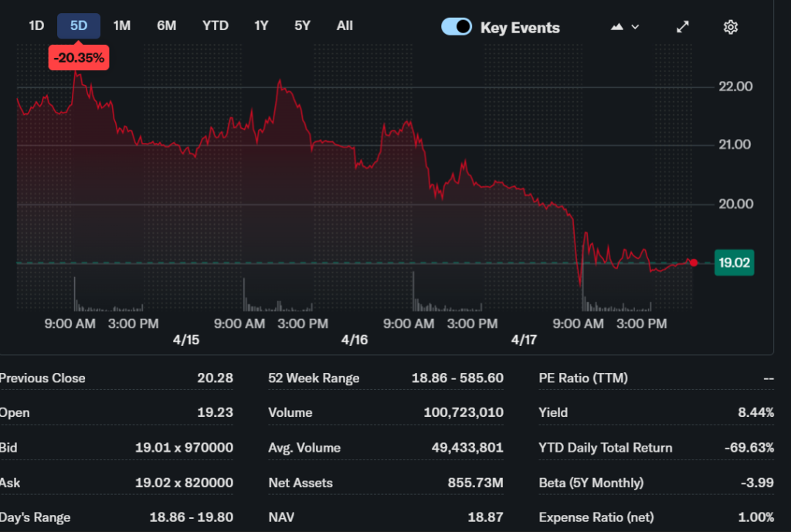Toggle the Key Events switch

[457, 27]
